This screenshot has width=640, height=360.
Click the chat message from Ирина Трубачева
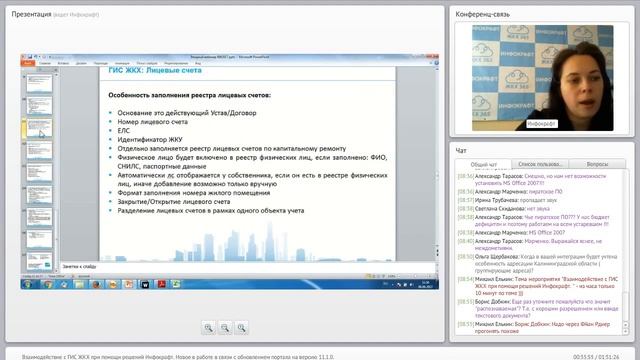[x=507, y=200]
